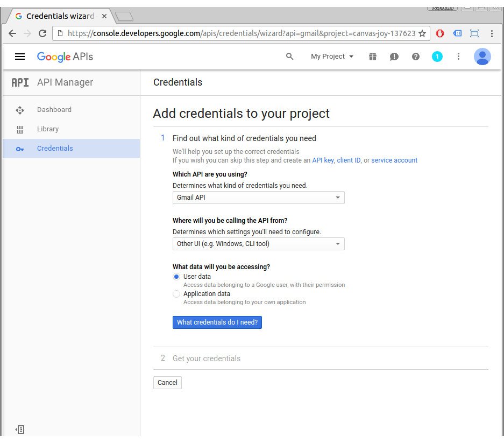
Task: Open the Gmail API dropdown
Action: click(x=258, y=198)
